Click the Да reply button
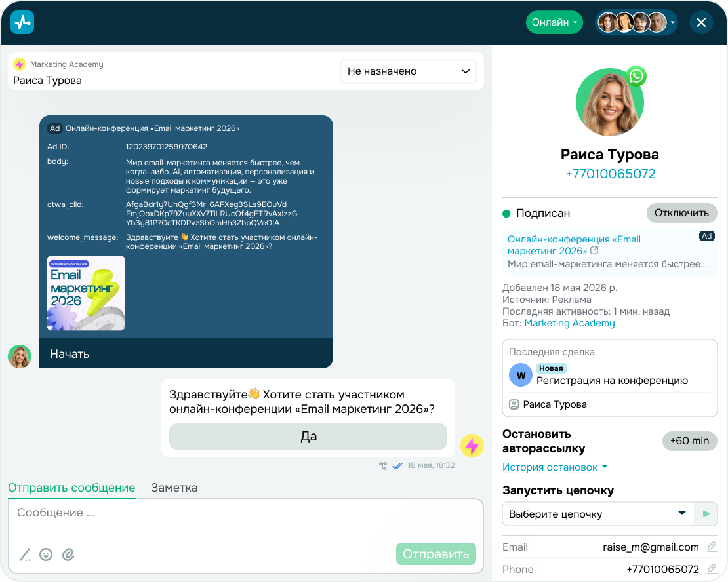The width and height of the screenshot is (728, 582). point(308,436)
